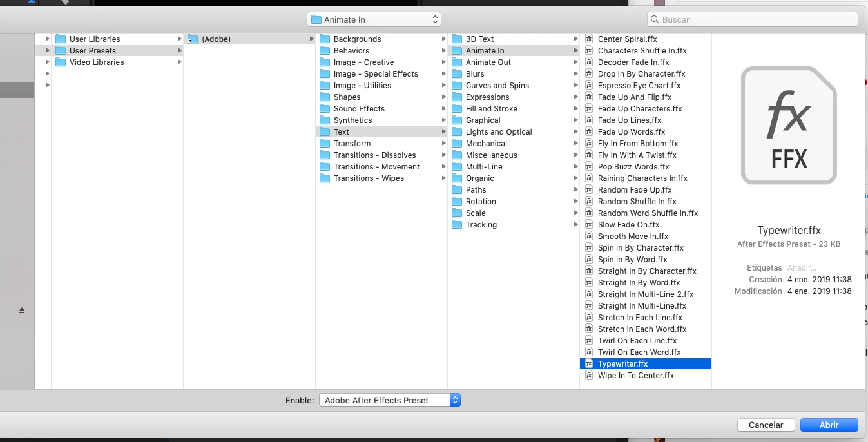Open the Enable file type dropdown
Image resolution: width=868 pixels, height=442 pixels.
pyautogui.click(x=390, y=400)
